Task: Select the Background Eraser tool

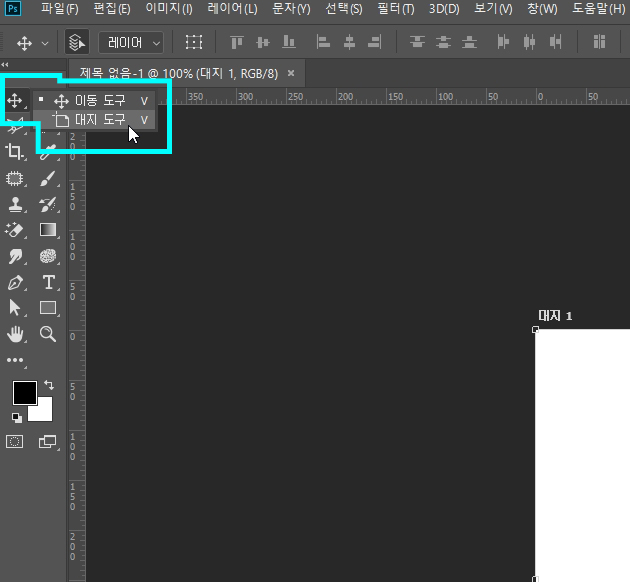Action: tap(15, 230)
